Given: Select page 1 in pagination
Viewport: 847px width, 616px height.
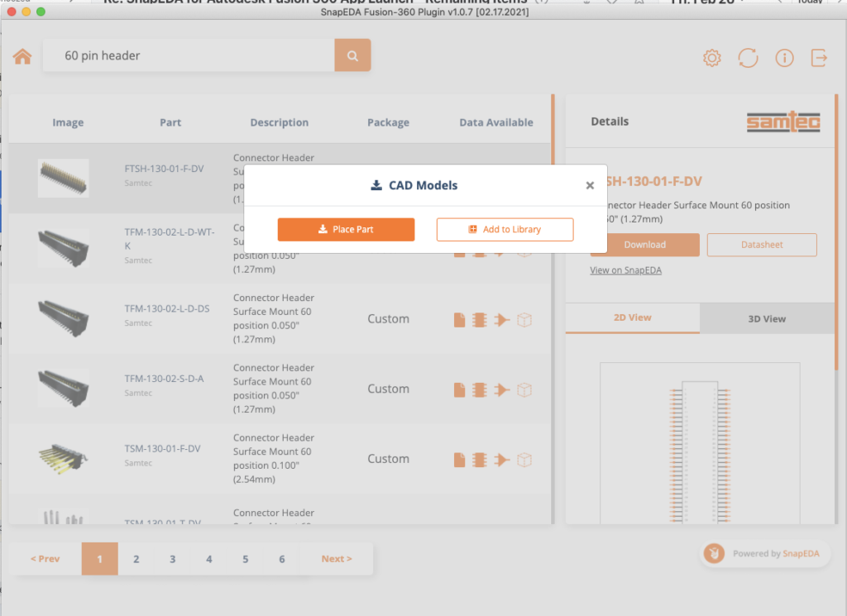Looking at the screenshot, I should point(100,559).
